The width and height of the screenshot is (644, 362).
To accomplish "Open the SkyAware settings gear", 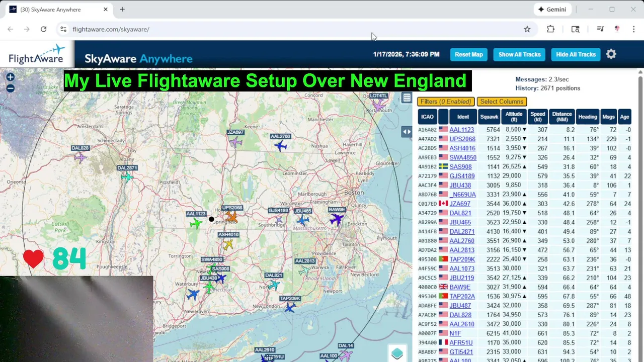I will coord(611,54).
